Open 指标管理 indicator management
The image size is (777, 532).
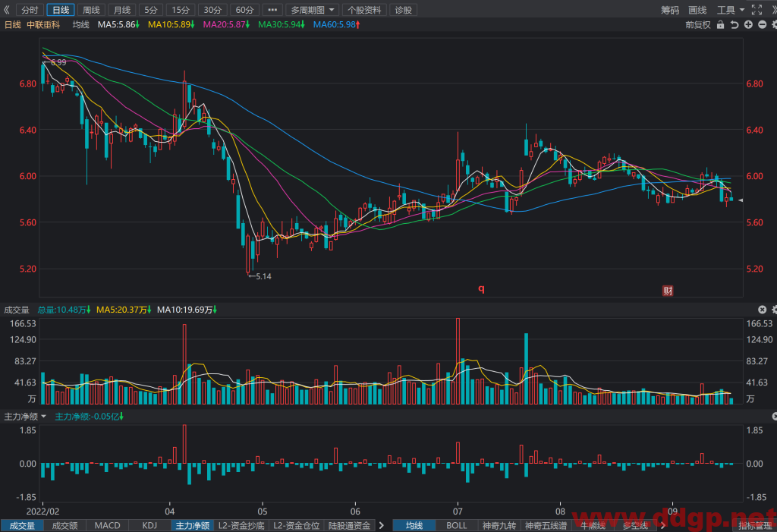(x=755, y=526)
